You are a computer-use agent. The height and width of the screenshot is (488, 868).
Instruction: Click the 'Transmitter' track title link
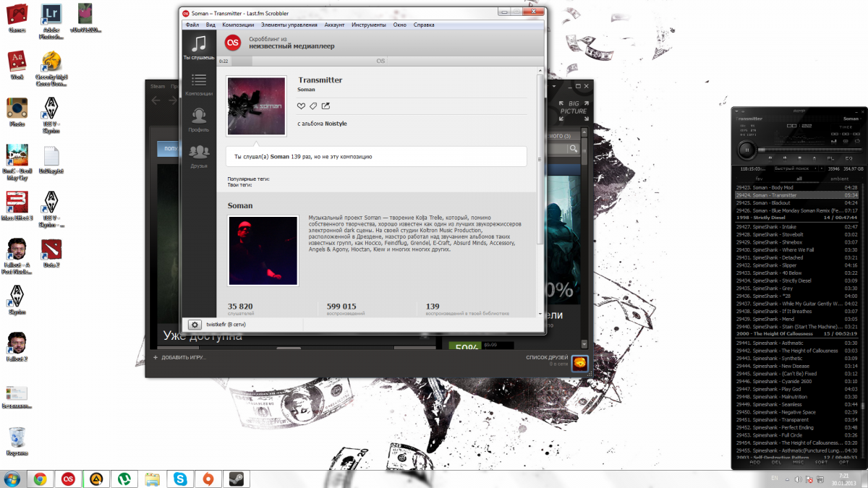[320, 80]
